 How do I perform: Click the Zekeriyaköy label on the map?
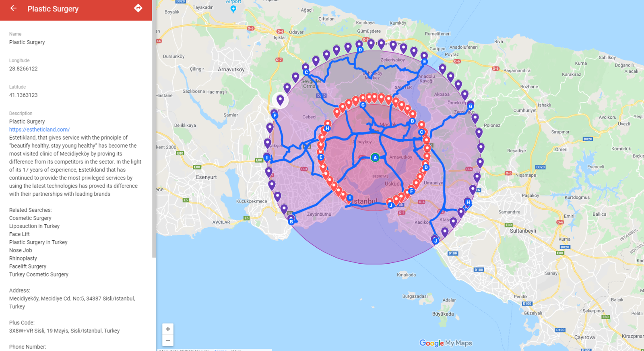point(393,60)
